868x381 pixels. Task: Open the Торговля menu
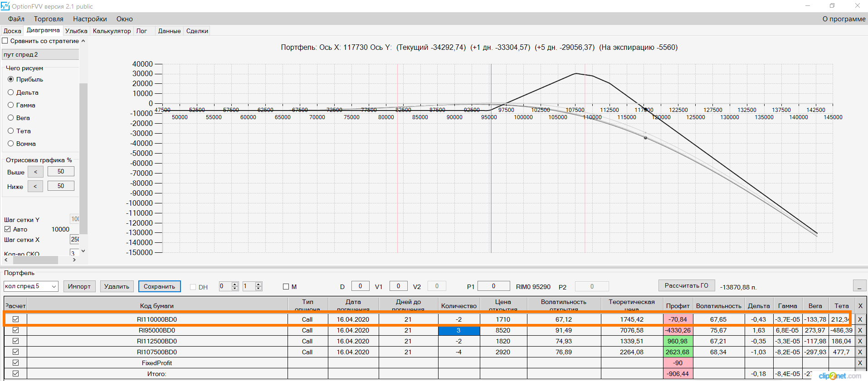49,19
